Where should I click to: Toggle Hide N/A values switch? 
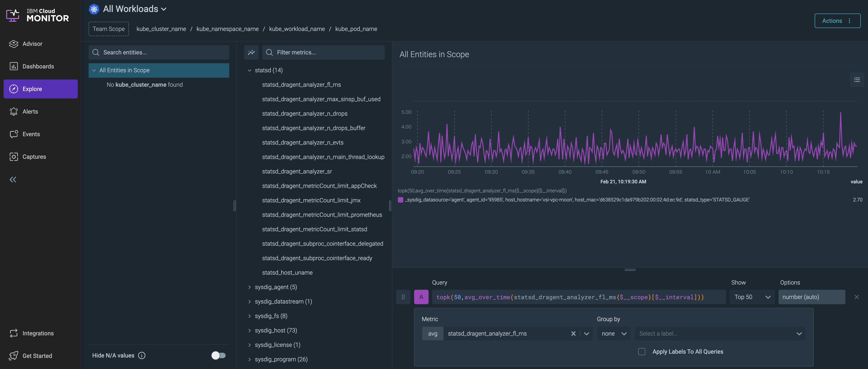coord(218,355)
